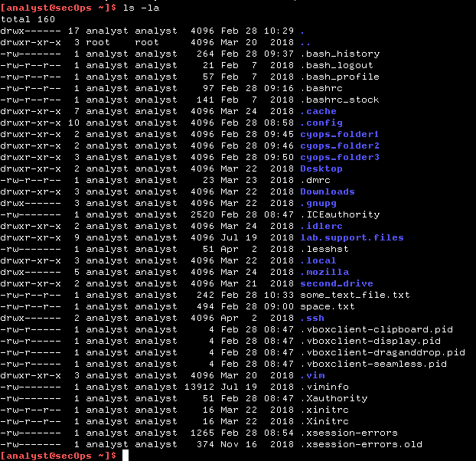Image resolution: width=476 pixels, height=461 pixels.
Task: Select the 'total 160' line
Action: 28,19
